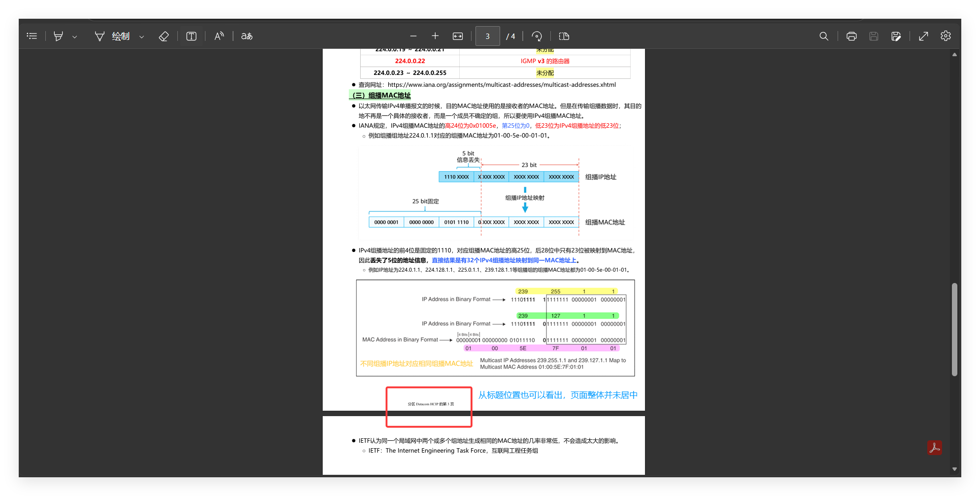Toggle the page view layout
Image resolution: width=980 pixels, height=496 pixels.
click(564, 36)
